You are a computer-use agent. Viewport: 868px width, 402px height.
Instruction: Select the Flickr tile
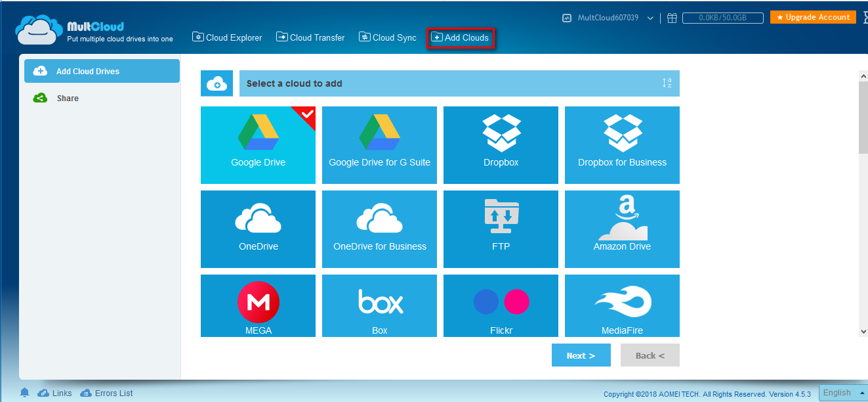click(501, 305)
